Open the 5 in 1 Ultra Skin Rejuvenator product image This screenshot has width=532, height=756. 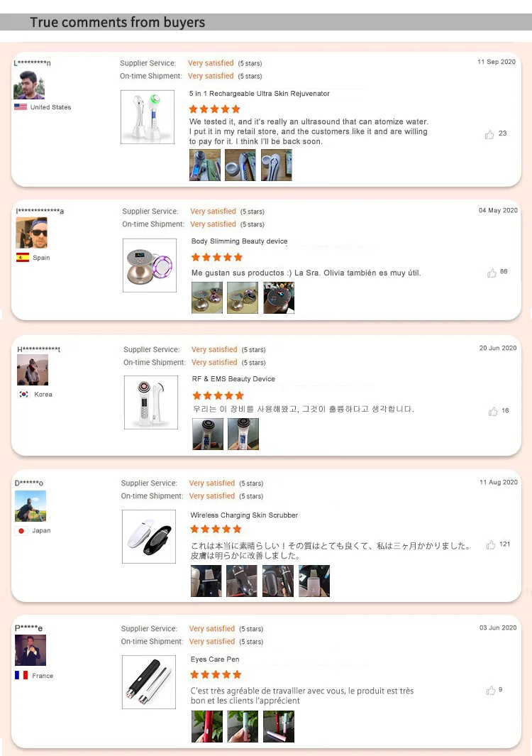pos(148,117)
